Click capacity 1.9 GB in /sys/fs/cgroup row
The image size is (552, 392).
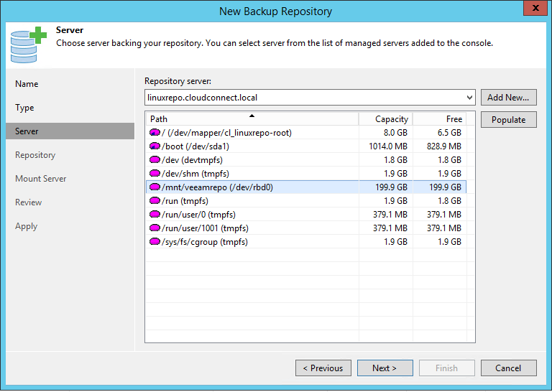pos(395,242)
